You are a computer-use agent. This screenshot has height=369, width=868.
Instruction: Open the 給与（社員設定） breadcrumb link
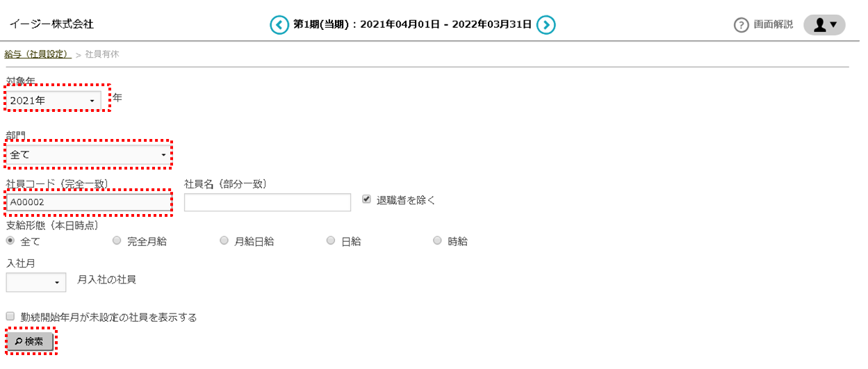pos(38,54)
